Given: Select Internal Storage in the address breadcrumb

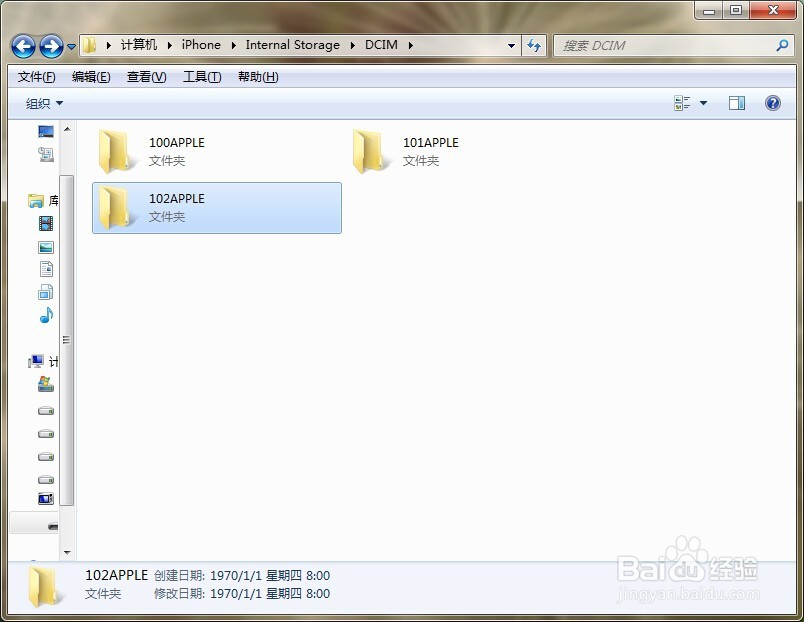Looking at the screenshot, I should [292, 45].
